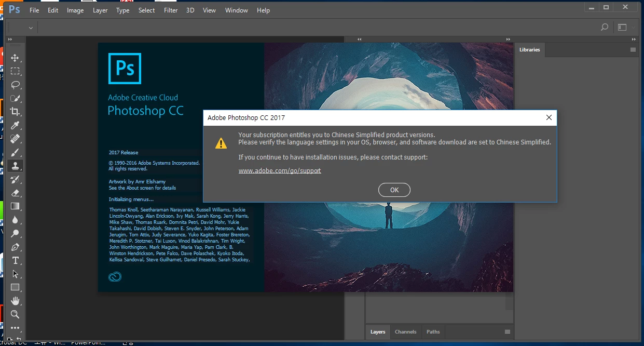
Task: Select the Dodge tool
Action: (x=15, y=233)
